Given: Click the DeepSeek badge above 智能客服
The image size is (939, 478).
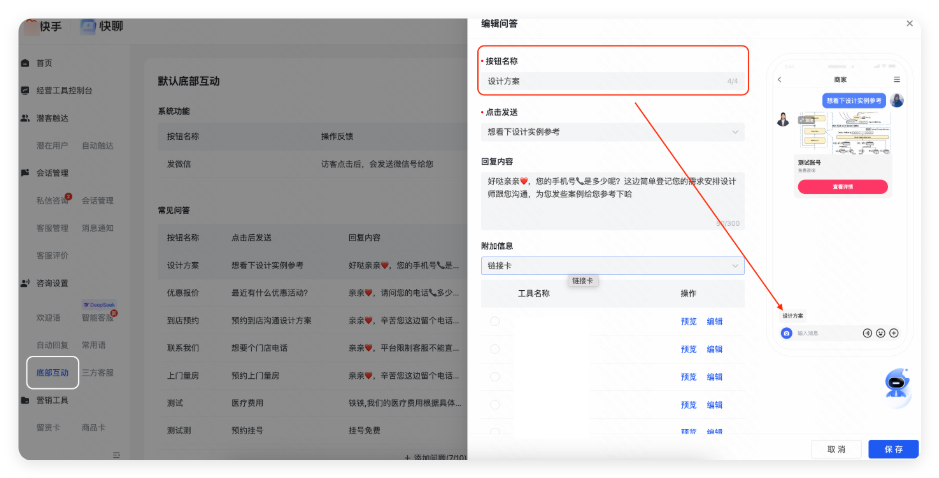Looking at the screenshot, I should point(99,305).
